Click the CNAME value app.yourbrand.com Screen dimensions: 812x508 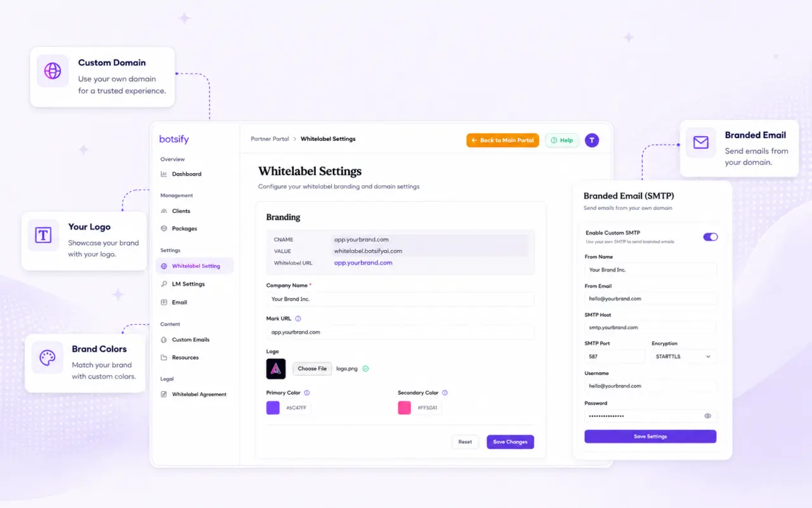coord(362,240)
